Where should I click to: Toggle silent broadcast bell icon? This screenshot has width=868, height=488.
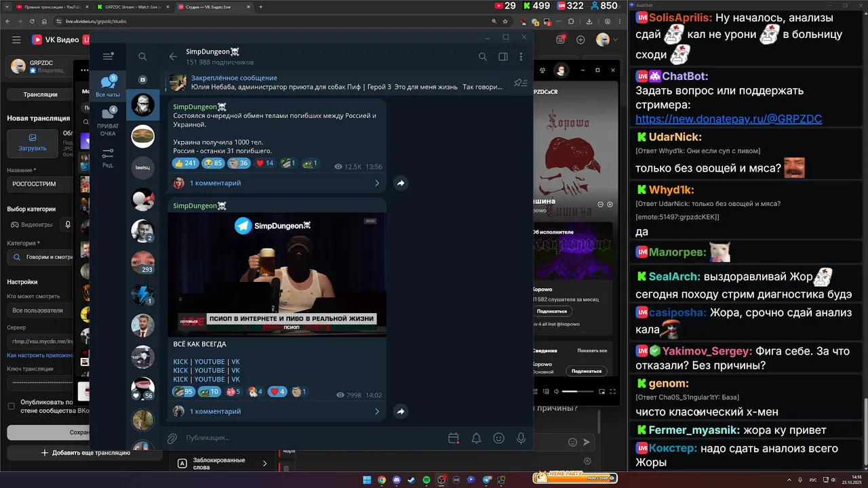tap(476, 439)
